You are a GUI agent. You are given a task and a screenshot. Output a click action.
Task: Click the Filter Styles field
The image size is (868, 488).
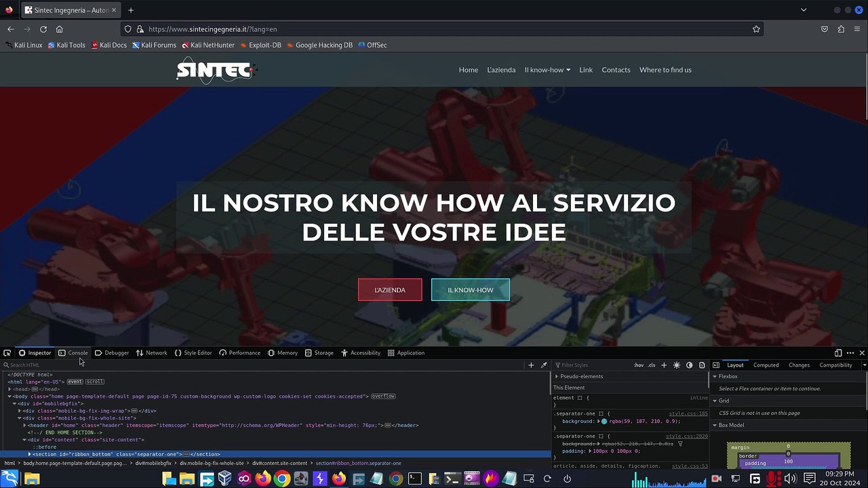point(591,365)
